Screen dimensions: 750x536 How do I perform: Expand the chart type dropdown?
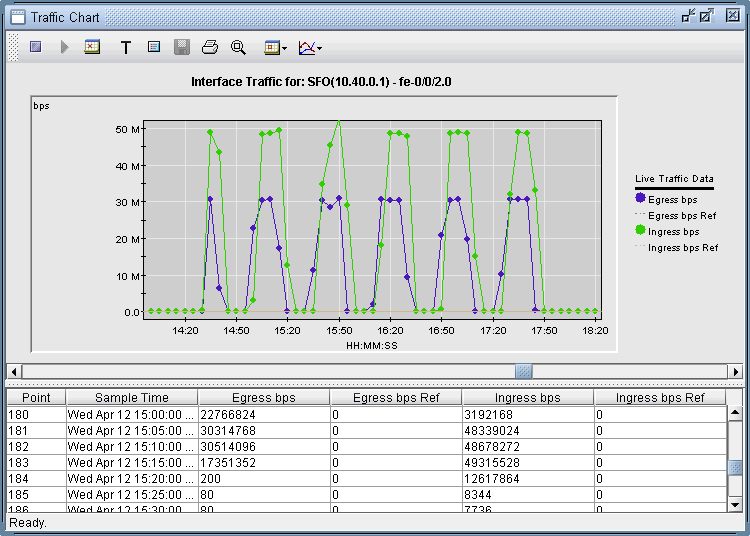pos(310,47)
